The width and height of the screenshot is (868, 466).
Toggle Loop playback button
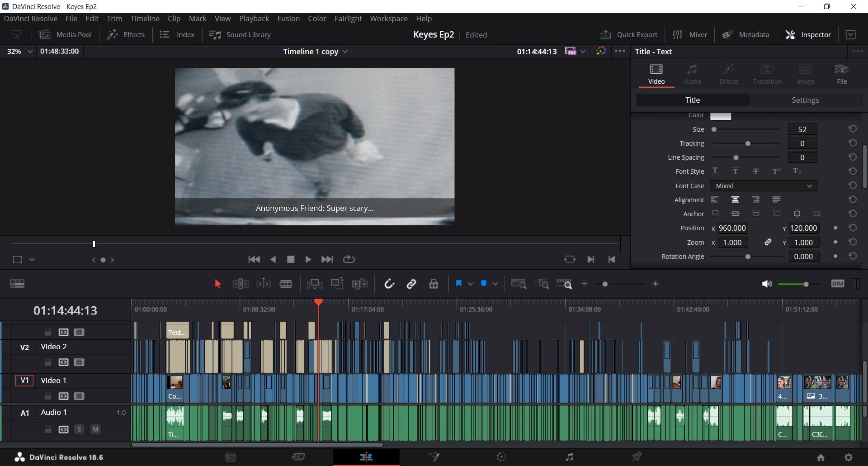pyautogui.click(x=349, y=260)
